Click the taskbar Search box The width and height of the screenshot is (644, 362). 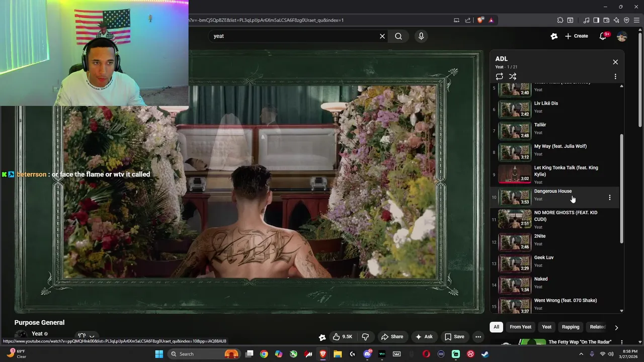pos(204,354)
